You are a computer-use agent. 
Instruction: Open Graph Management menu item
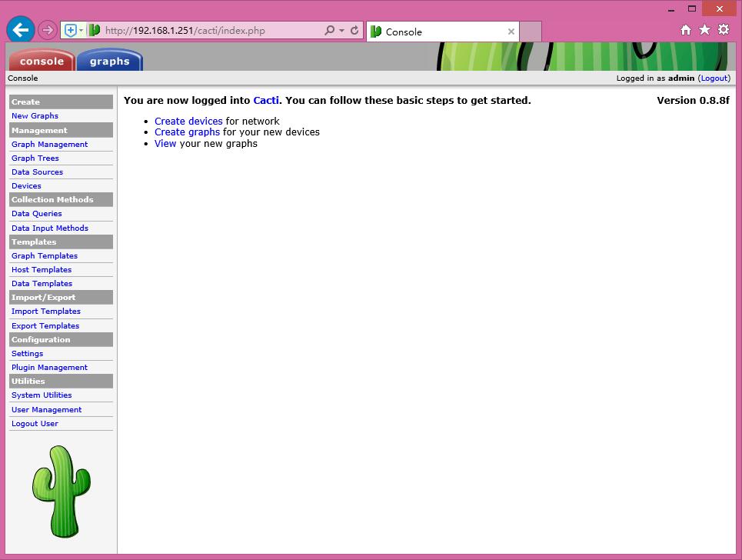(50, 145)
